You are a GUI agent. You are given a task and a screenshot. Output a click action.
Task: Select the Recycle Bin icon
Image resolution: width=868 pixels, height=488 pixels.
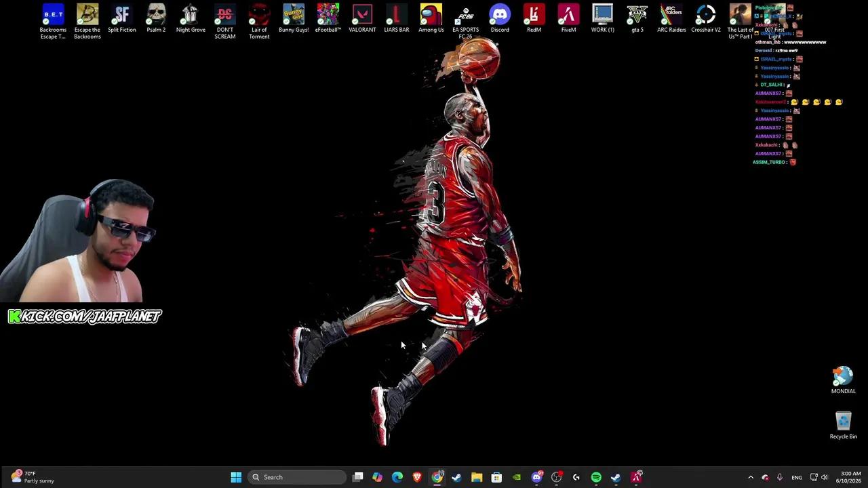[x=843, y=426]
